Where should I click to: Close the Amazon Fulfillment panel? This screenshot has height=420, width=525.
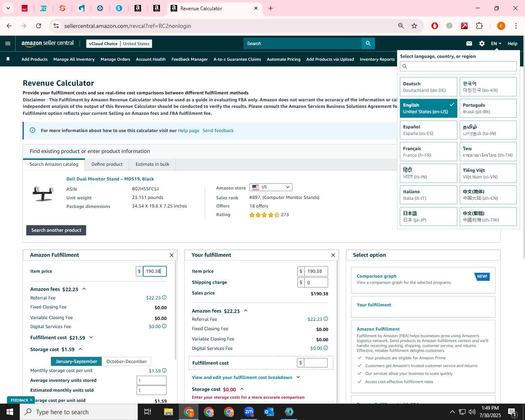coord(171,255)
